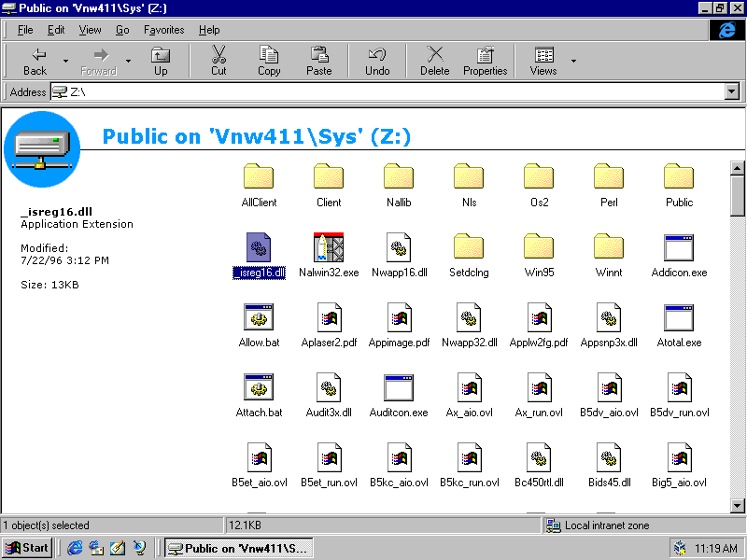Cut the selected file with the scissors button

[218, 62]
